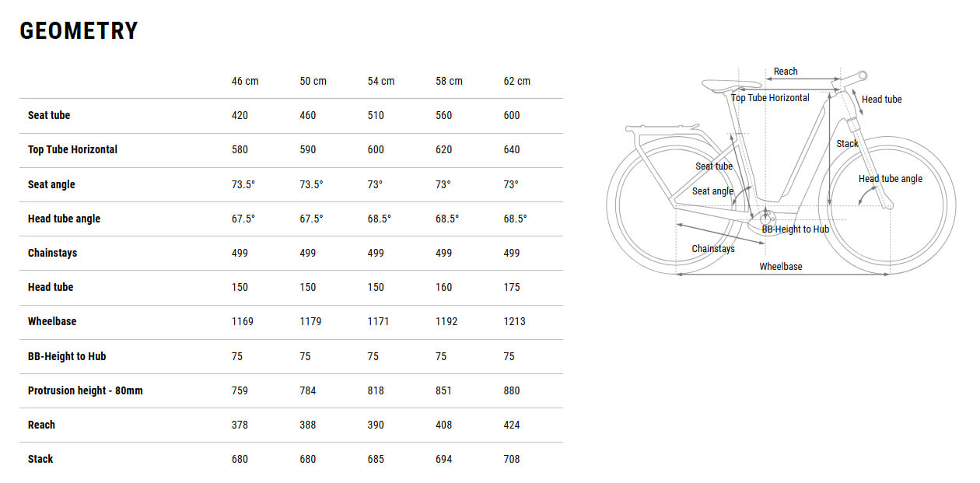The image size is (980, 483).
Task: Click the Top Tube Horizontal row label
Action: click(72, 149)
